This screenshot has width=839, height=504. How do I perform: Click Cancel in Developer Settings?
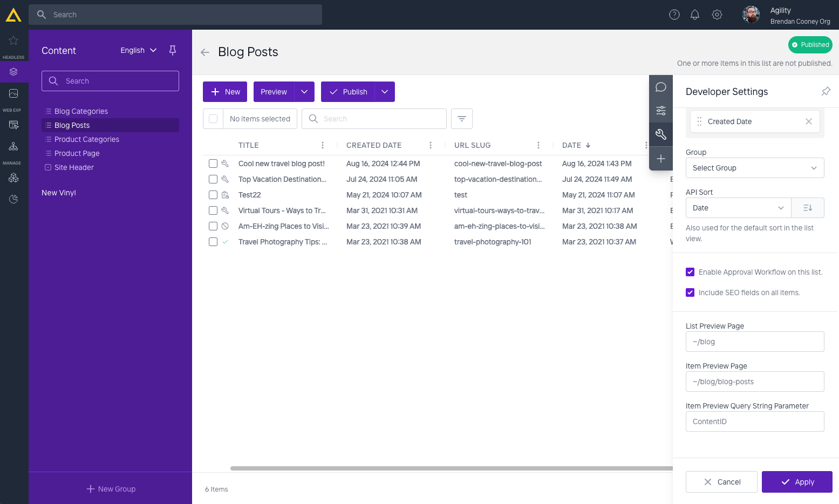click(x=721, y=482)
